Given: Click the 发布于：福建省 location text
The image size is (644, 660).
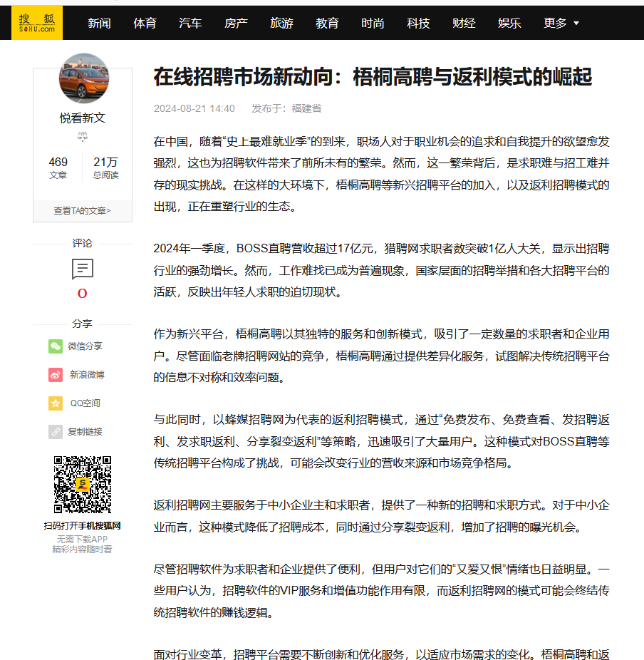Looking at the screenshot, I should [286, 108].
